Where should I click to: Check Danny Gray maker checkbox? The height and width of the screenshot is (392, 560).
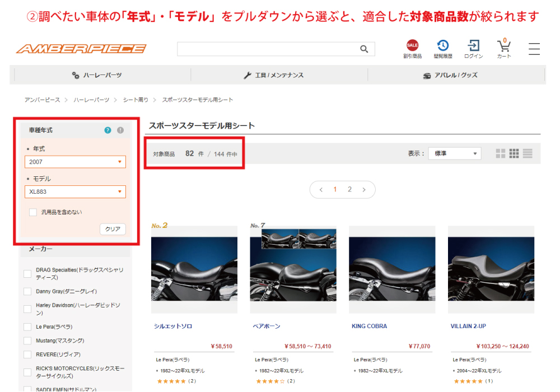27,291
